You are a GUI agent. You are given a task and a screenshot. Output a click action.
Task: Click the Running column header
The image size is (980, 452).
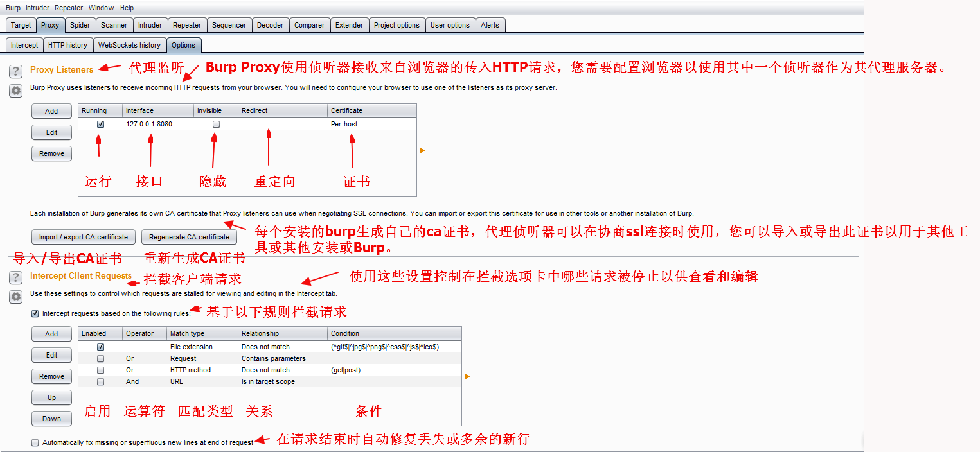pos(100,110)
